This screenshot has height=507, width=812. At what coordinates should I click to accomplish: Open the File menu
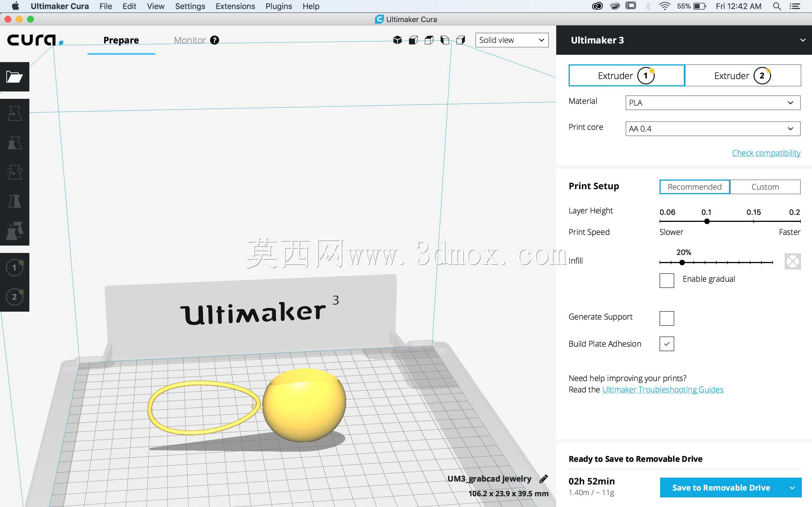106,6
